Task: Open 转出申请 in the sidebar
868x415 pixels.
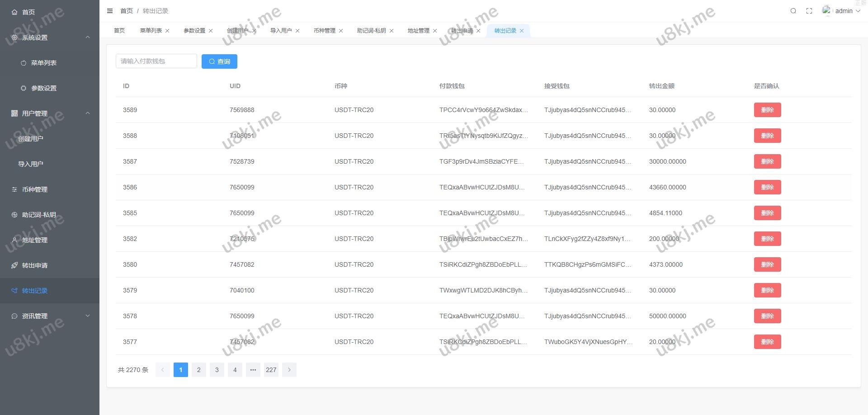Action: tap(35, 265)
